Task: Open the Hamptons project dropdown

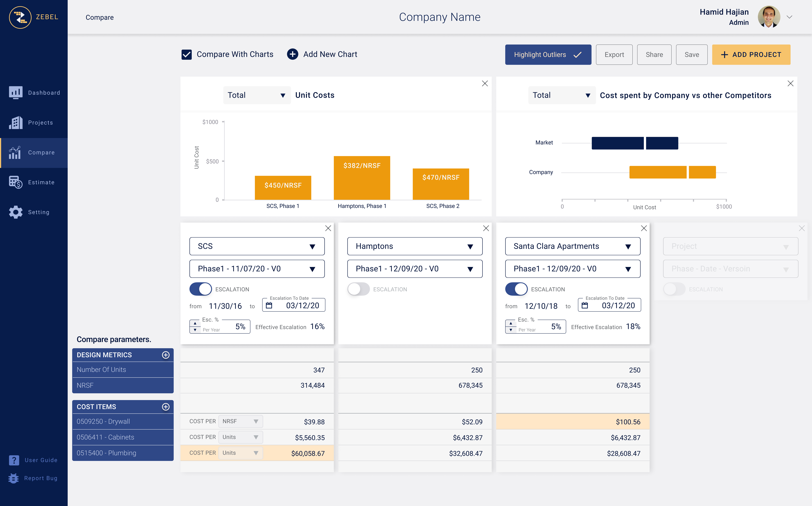Action: pos(415,246)
